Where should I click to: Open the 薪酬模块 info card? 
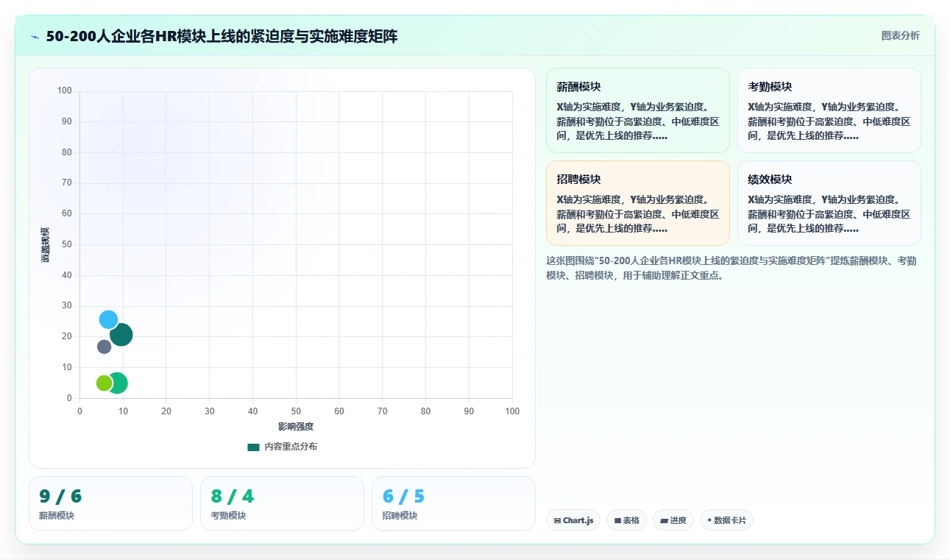point(637,110)
